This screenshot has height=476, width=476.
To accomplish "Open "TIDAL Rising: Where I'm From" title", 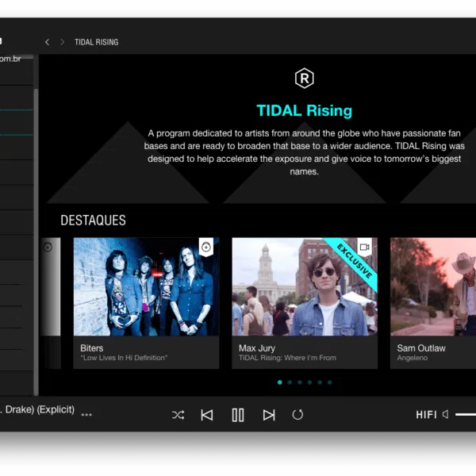I will point(287,358).
